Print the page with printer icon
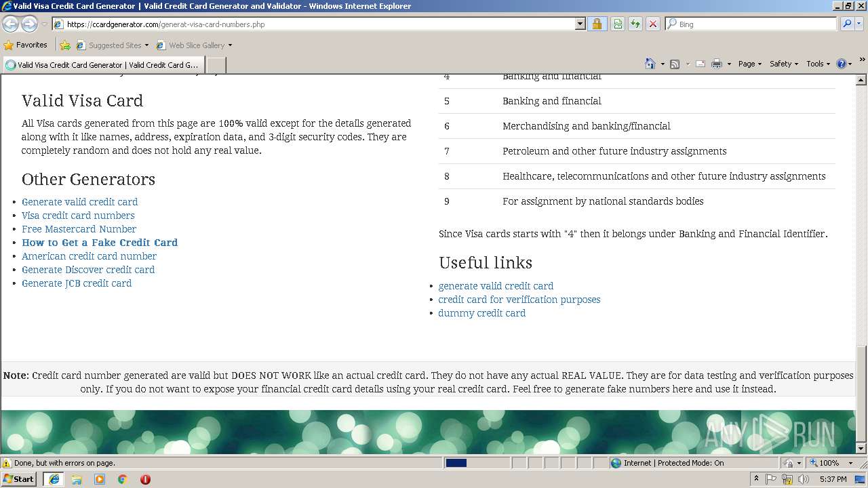868x488 pixels. point(717,64)
